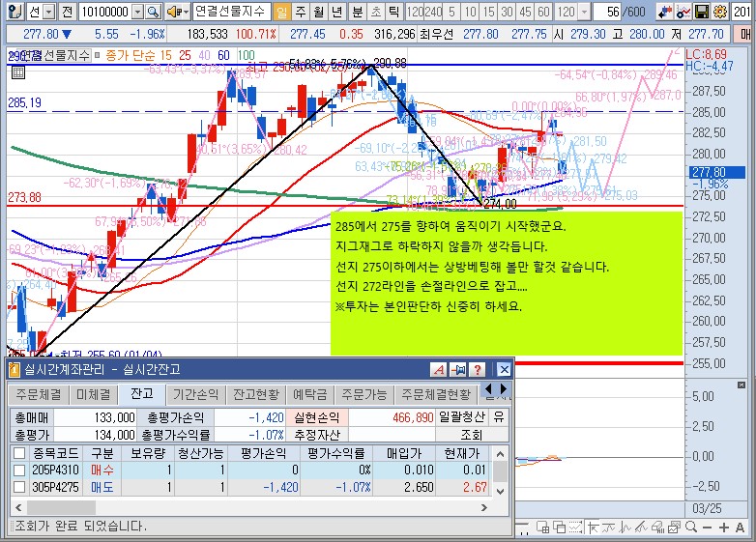Click the stacked chart images icon

(674, 528)
